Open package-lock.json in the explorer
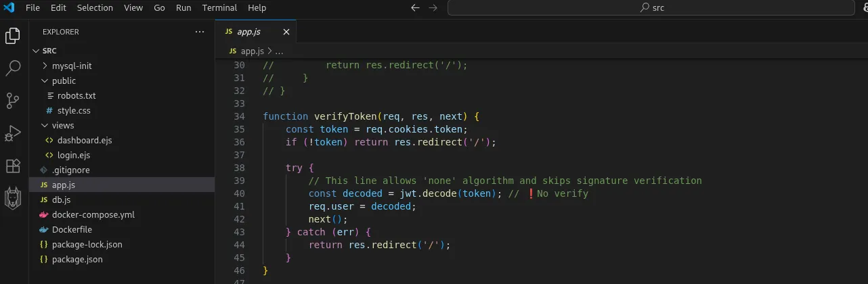This screenshot has height=284, width=868. [87, 245]
